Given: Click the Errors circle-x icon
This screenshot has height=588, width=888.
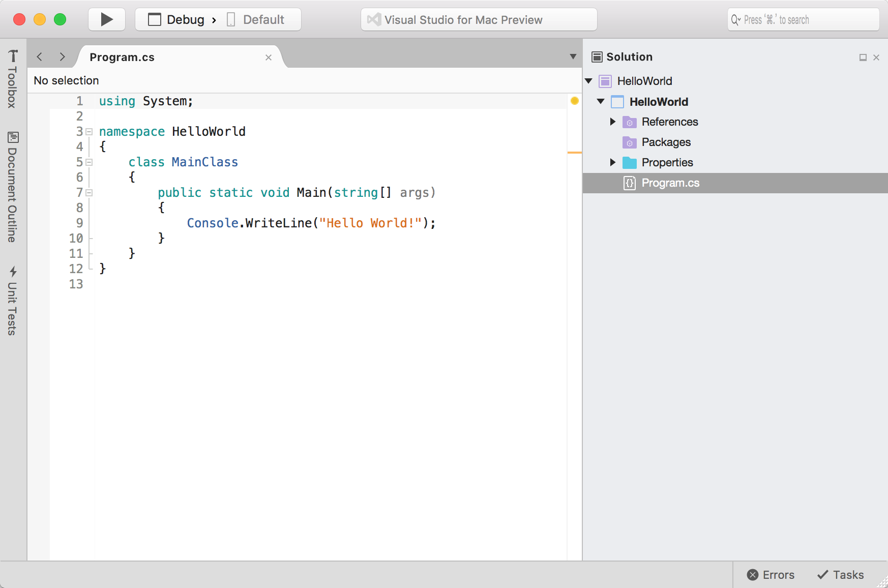Looking at the screenshot, I should [x=753, y=575].
